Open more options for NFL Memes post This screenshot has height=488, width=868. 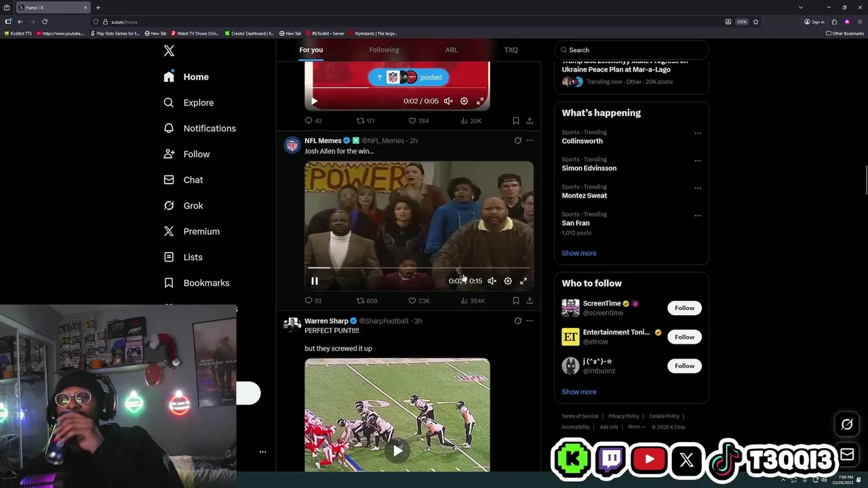pos(530,140)
